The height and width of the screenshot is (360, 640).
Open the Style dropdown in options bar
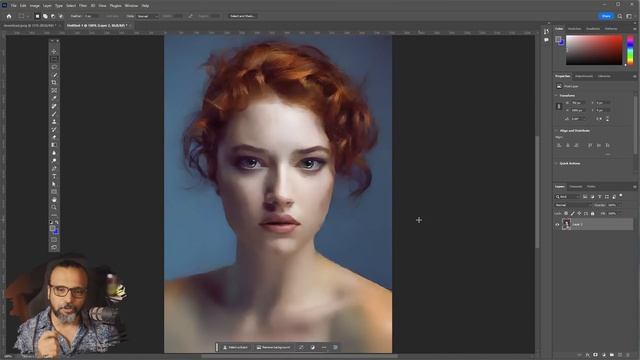click(147, 16)
